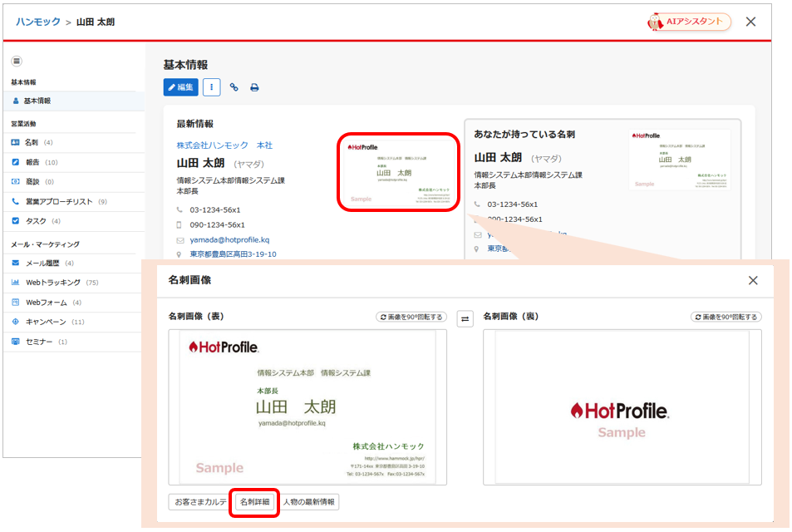Close the 名刺画像 dialog
Image resolution: width=792 pixels, height=532 pixels.
753,280
